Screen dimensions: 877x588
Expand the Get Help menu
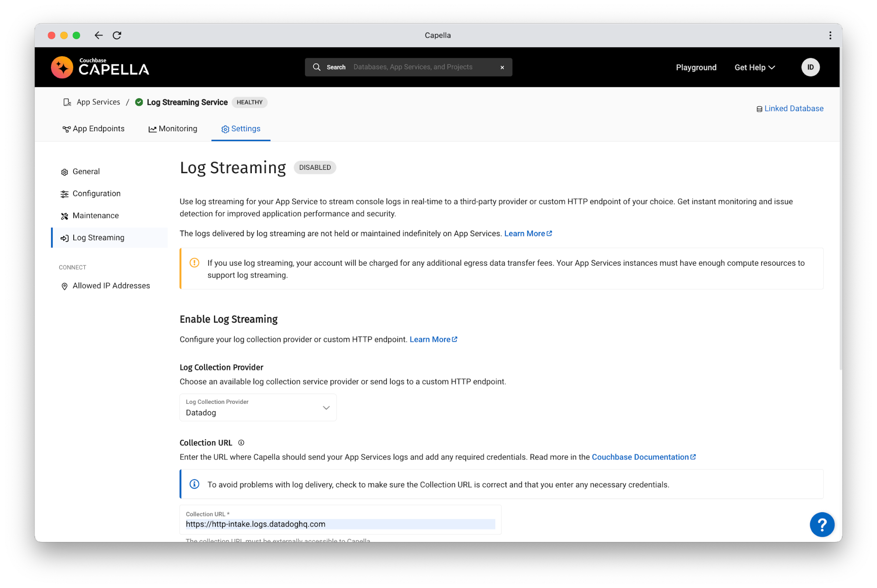click(754, 67)
